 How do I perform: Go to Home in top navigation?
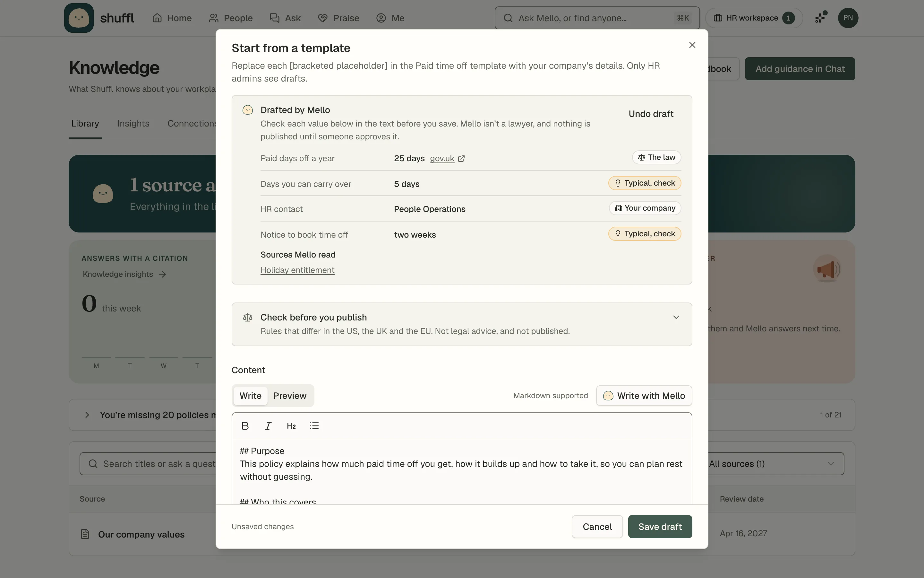(x=172, y=18)
